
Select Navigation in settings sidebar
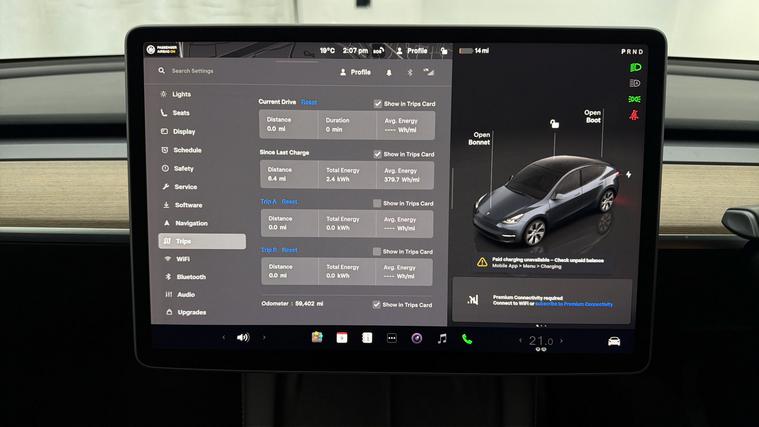click(x=191, y=223)
